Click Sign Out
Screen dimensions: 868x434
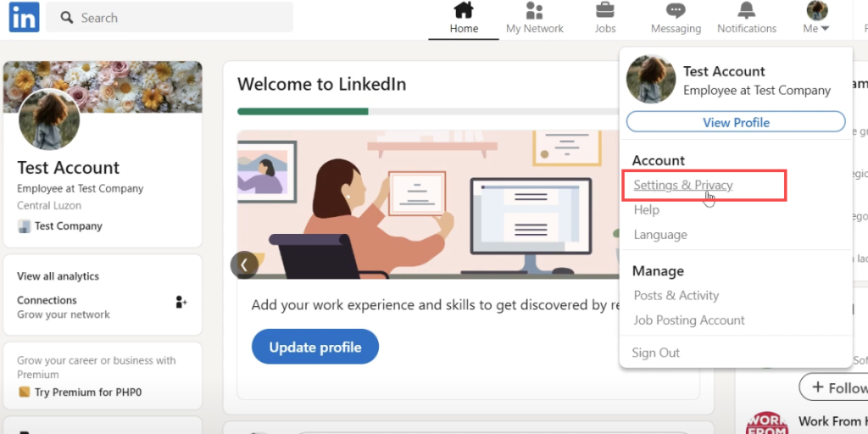tap(656, 353)
